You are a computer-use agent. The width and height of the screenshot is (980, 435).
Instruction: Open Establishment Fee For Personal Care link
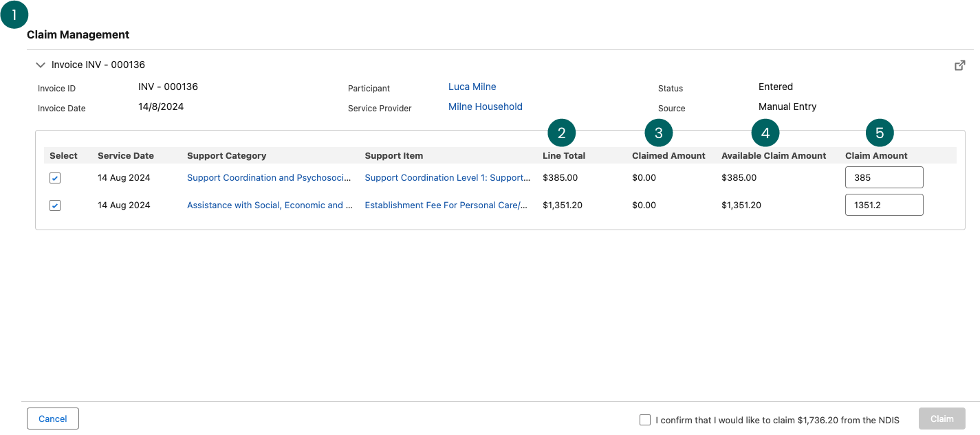tap(446, 205)
